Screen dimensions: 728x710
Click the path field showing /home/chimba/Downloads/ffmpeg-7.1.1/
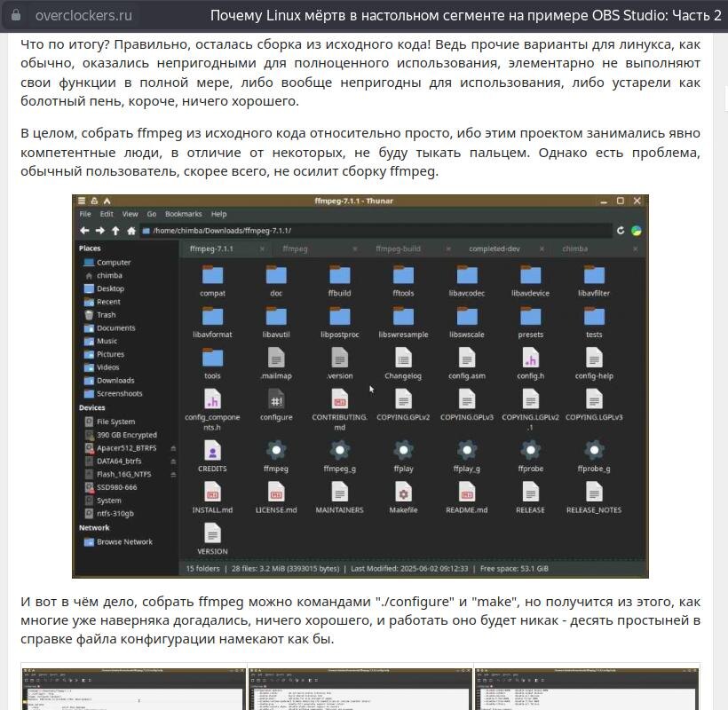click(376, 231)
